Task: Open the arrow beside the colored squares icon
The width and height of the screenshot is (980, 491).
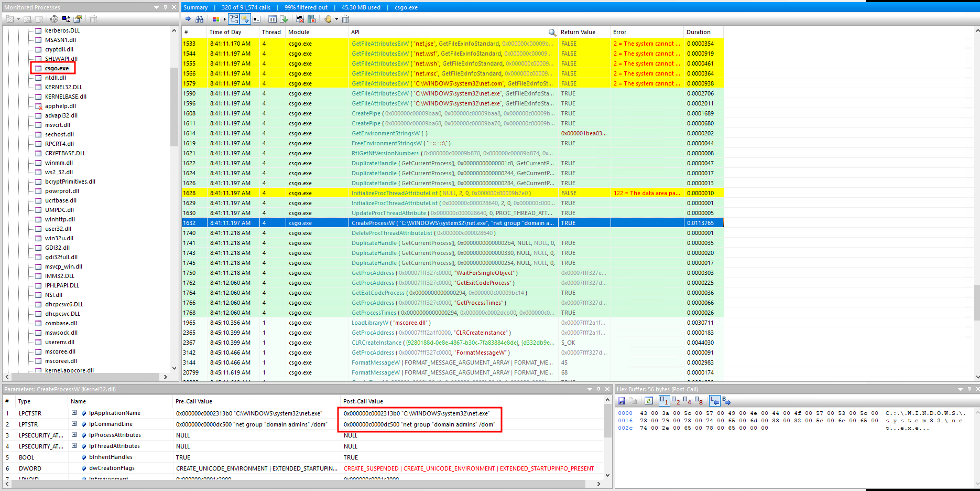Action: coord(225,19)
